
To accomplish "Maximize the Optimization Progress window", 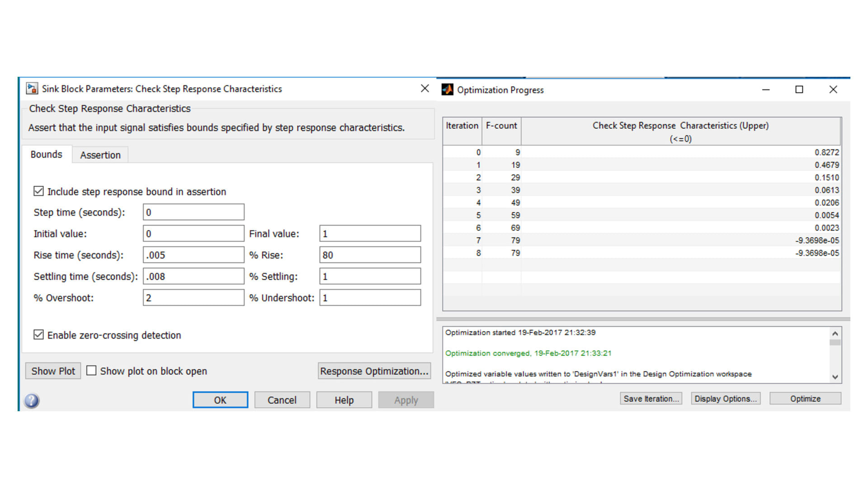I will 799,89.
